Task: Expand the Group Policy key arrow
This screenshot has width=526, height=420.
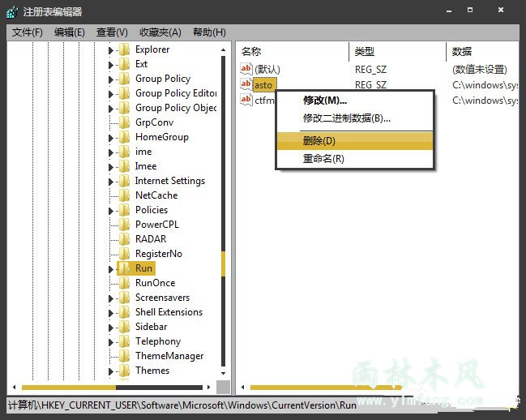Action: (111, 79)
